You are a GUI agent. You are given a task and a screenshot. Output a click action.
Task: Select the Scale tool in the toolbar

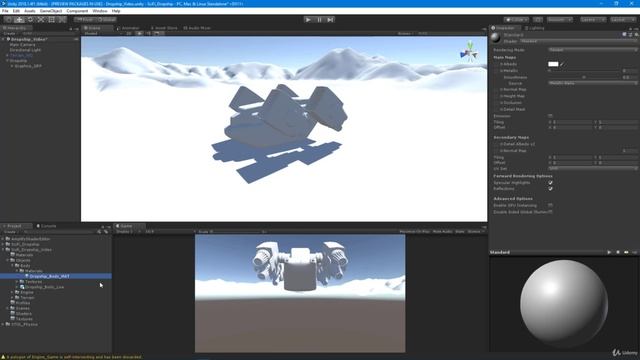pos(41,20)
